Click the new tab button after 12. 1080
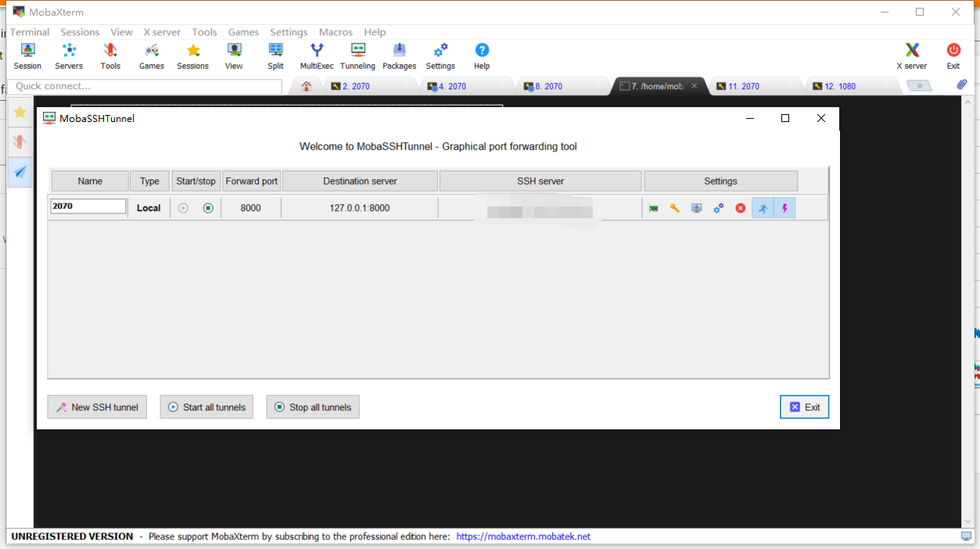Image resolution: width=980 pixels, height=549 pixels. [919, 86]
